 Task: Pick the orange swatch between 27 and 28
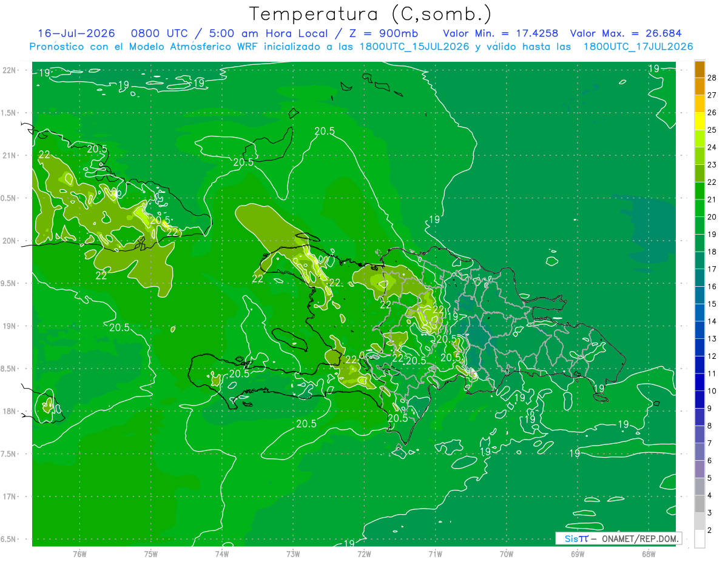[699, 86]
